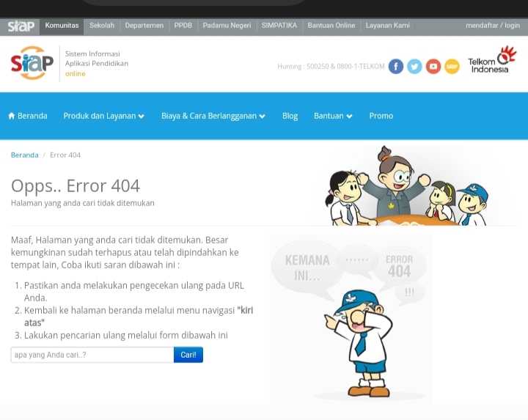Click the small SIAP logo in top bar

(21, 26)
